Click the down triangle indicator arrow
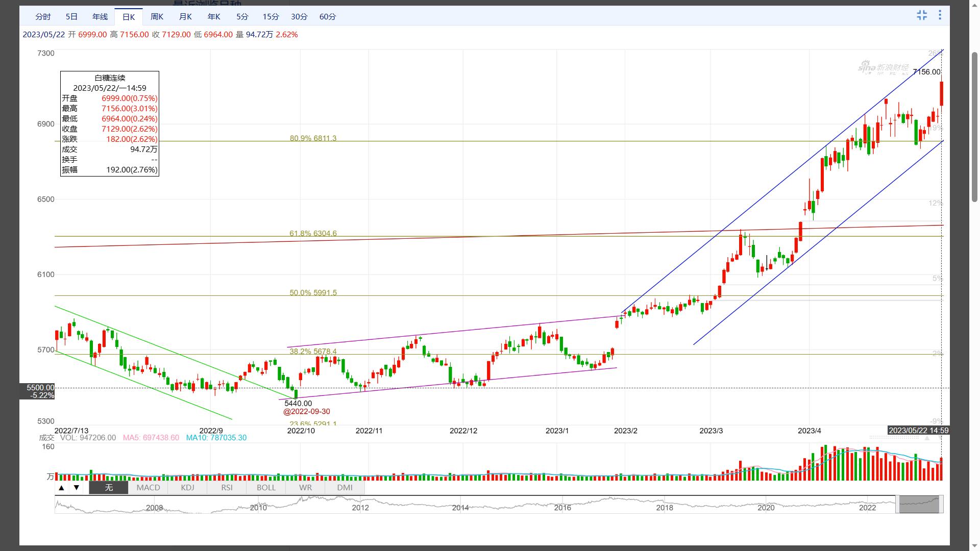 point(77,488)
